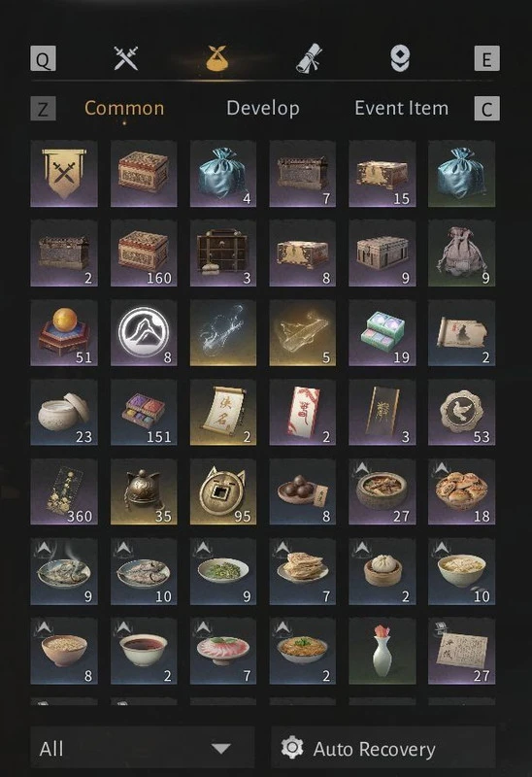This screenshot has height=777, width=532.
Task: Click the gear icon beside Auto Recovery
Action: tap(292, 747)
